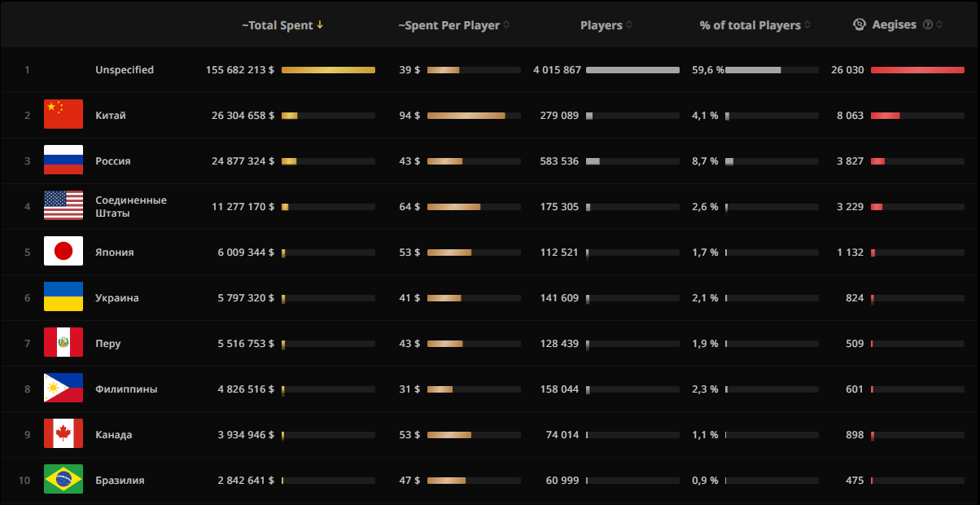The image size is (980, 505).
Task: Open the Китай country name link
Action: (x=111, y=116)
